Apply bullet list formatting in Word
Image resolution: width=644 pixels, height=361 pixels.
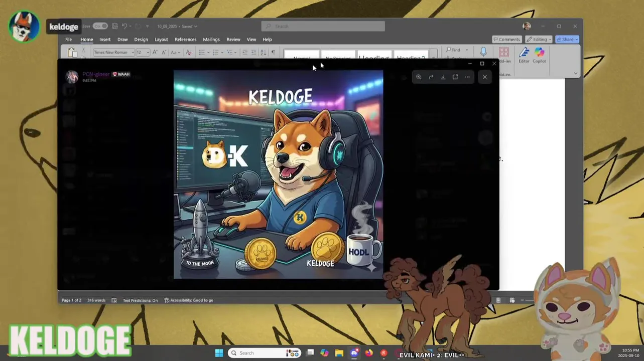click(201, 52)
